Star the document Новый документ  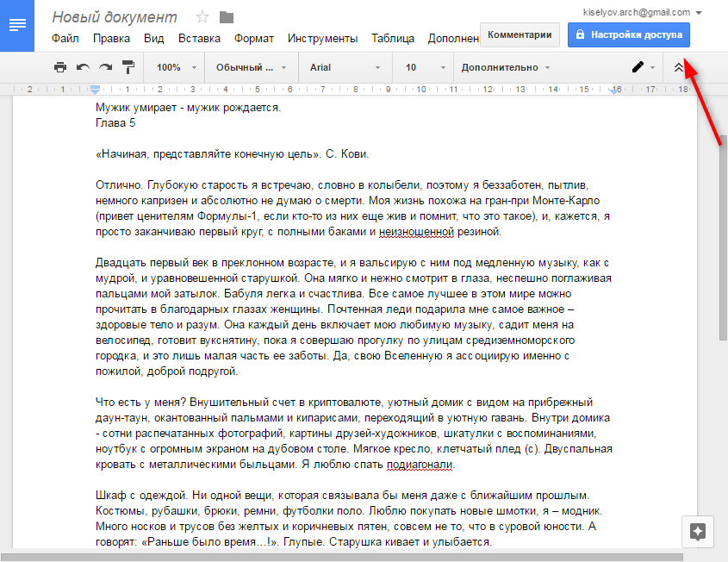coord(202,17)
